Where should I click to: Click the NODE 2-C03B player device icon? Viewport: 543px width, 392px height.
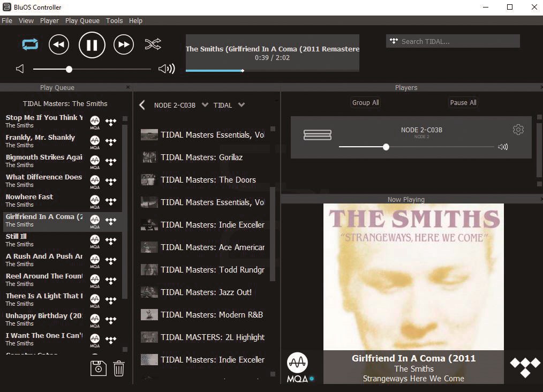318,135
